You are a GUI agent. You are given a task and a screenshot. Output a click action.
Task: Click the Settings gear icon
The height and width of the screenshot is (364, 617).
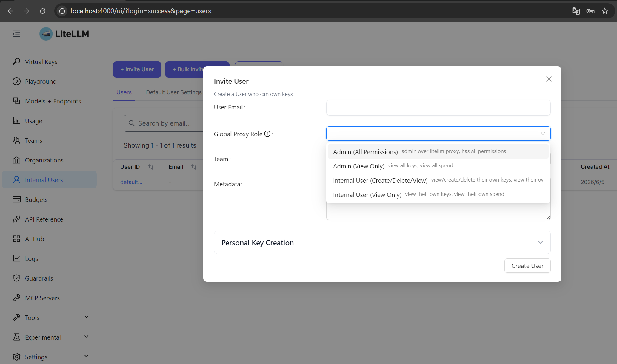[x=17, y=357]
